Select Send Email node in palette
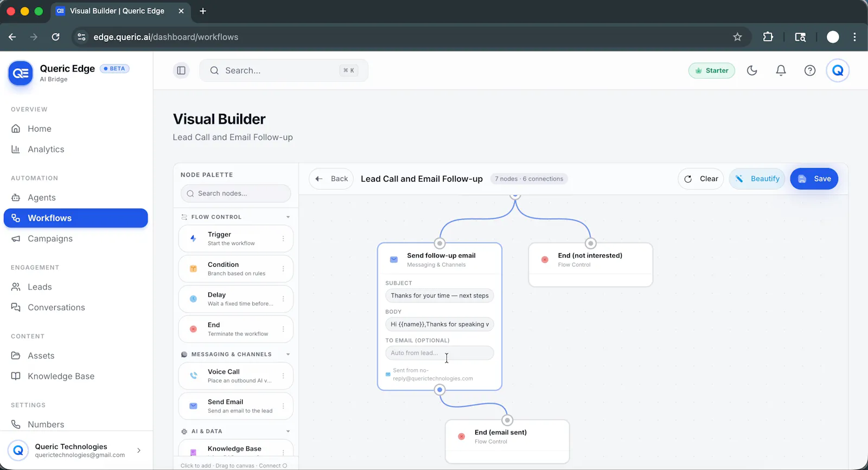Screen dimensions: 868x470 click(235, 406)
